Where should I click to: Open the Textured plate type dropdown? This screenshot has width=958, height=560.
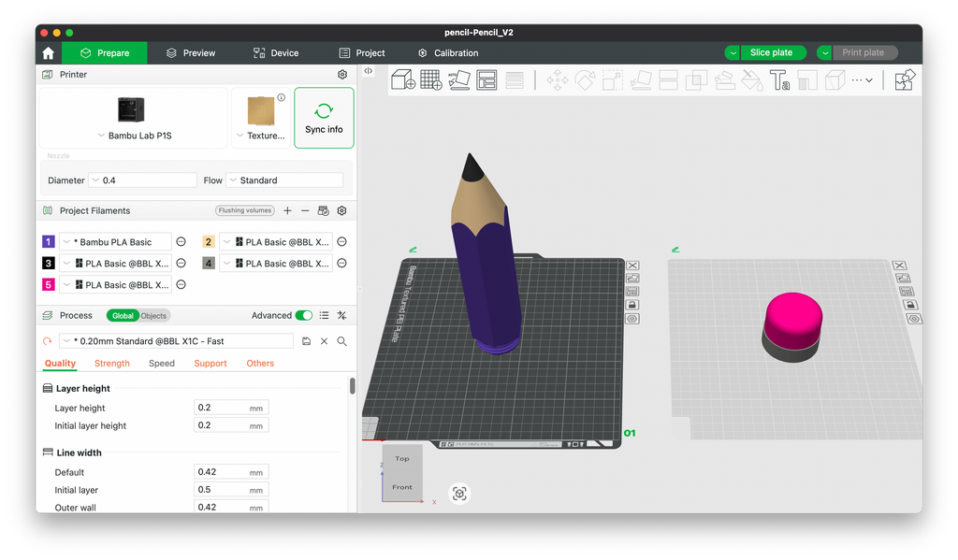(x=261, y=136)
